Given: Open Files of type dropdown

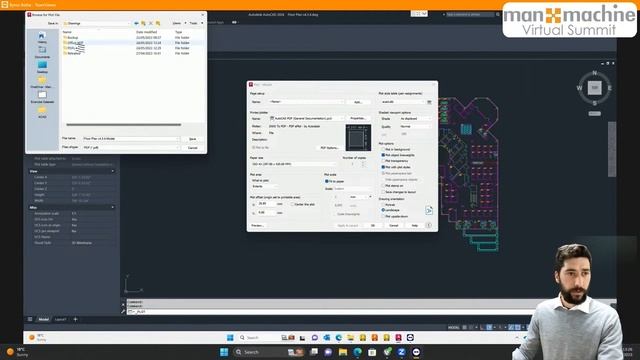Looking at the screenshot, I should point(131,147).
